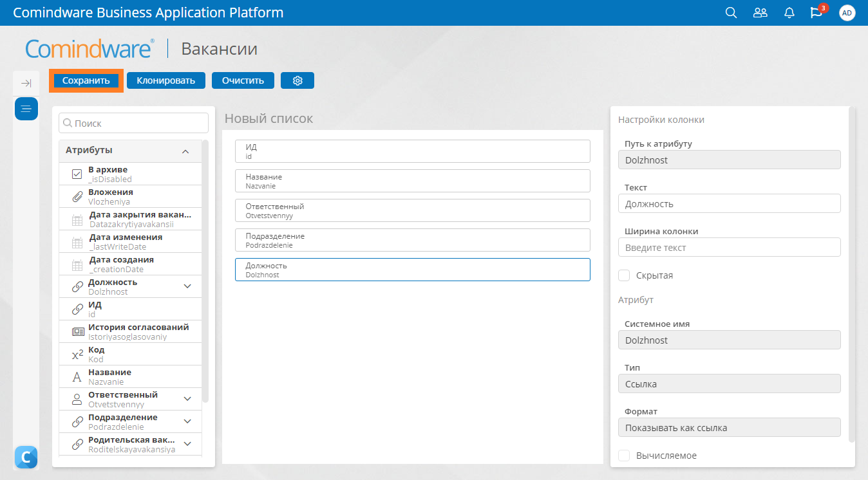
Task: Click the Сохранить button
Action: (x=86, y=80)
